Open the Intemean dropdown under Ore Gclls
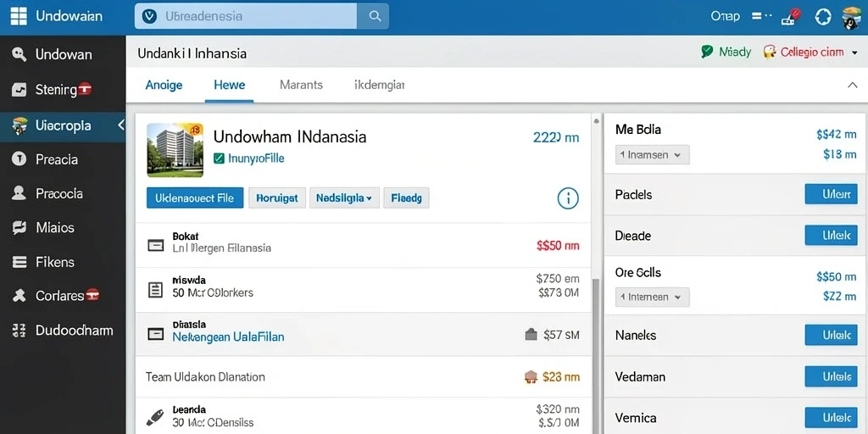Screen dimensions: 868x434 (x=652, y=298)
